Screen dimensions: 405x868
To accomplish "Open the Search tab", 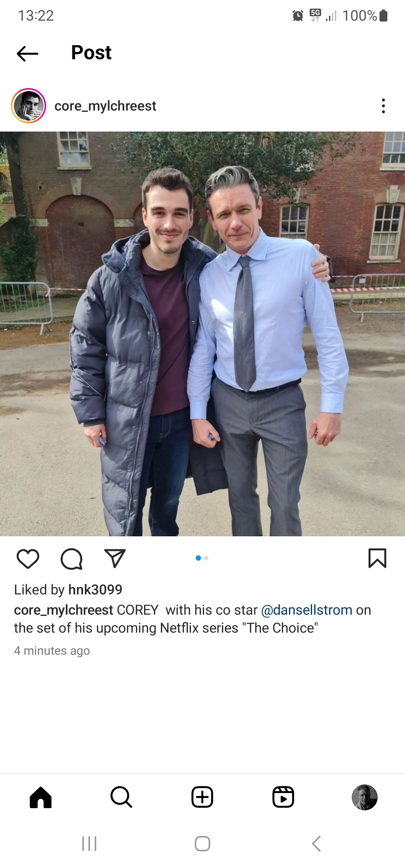I will pyautogui.click(x=121, y=797).
